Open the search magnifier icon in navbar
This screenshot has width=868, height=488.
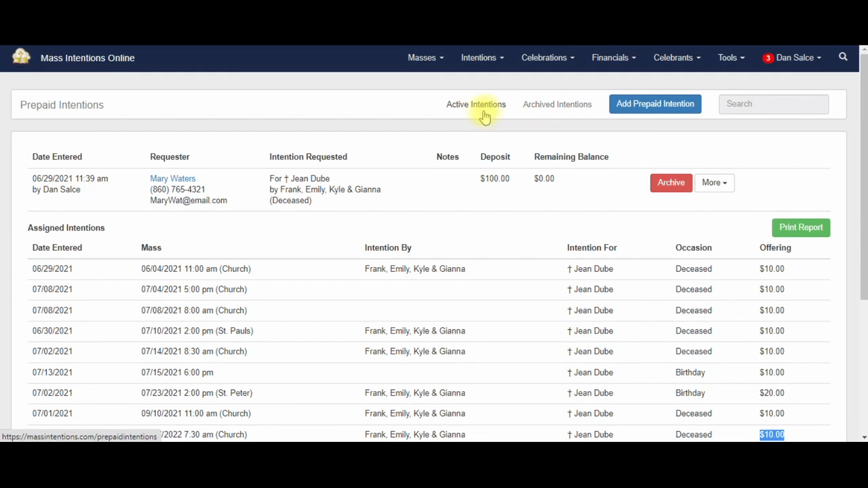coord(843,57)
